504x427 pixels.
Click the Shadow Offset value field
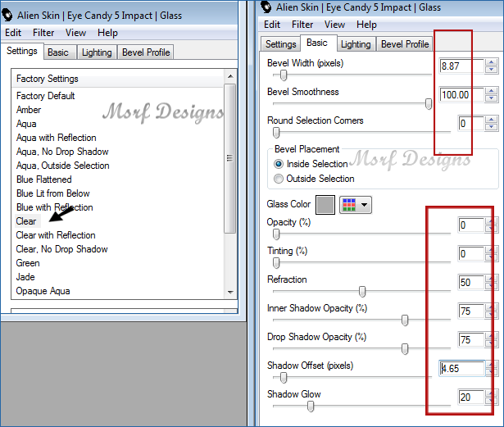(x=462, y=369)
